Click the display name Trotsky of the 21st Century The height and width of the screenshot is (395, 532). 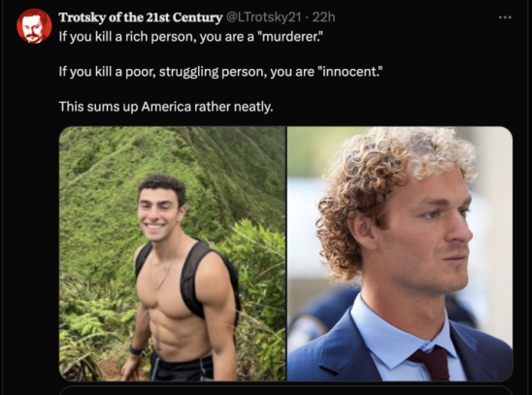(141, 17)
